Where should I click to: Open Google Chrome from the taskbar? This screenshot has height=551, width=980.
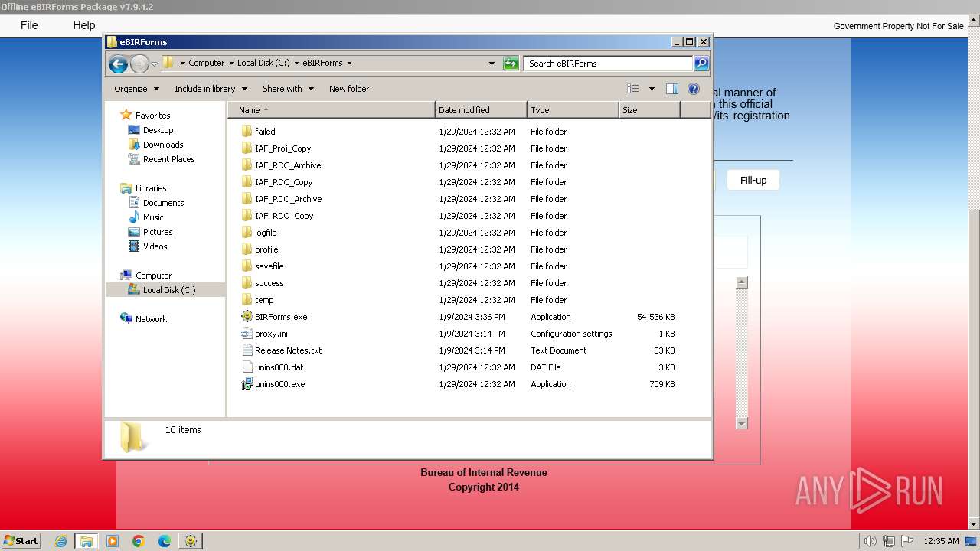pos(139,541)
